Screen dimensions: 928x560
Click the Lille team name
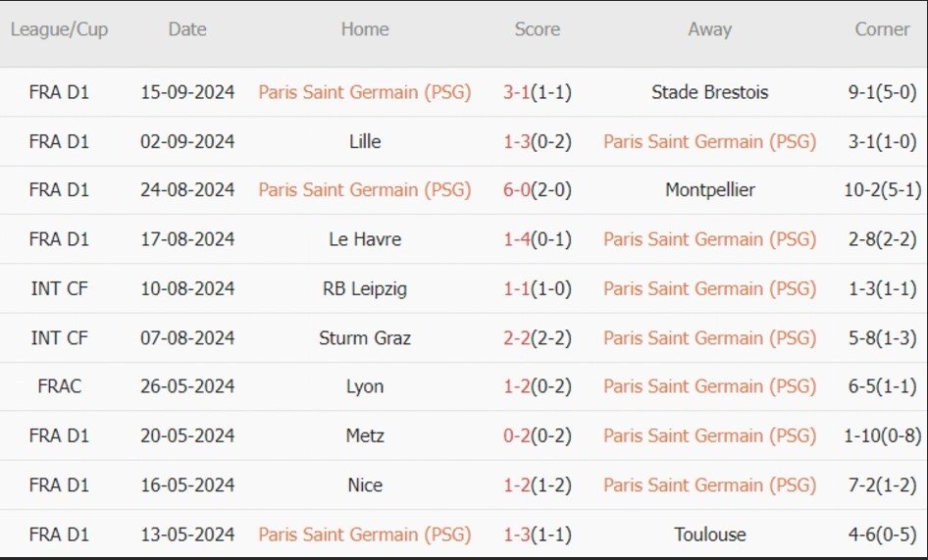click(x=365, y=141)
